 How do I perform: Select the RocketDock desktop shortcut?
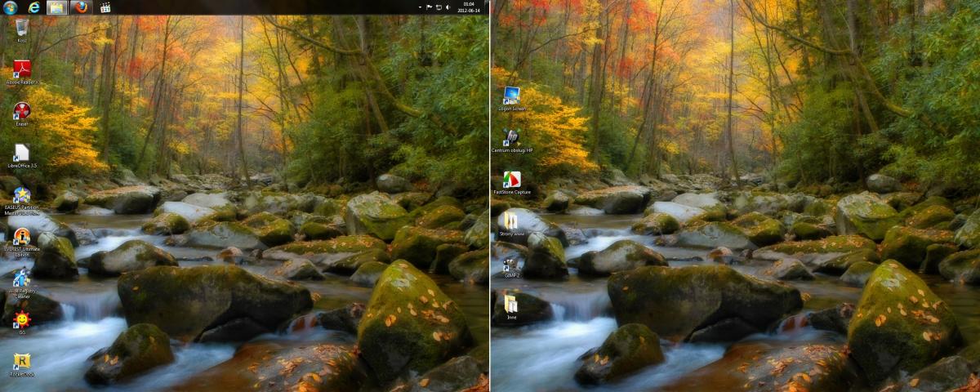[22, 364]
